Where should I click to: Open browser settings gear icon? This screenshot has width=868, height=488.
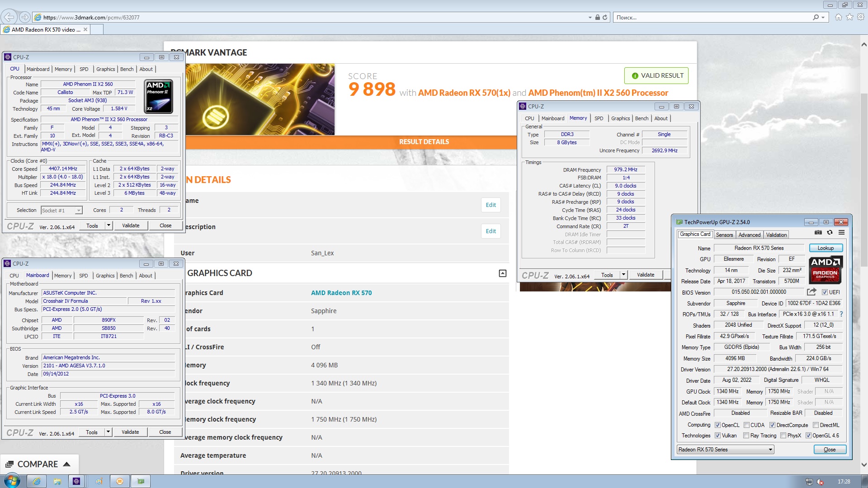(x=861, y=17)
